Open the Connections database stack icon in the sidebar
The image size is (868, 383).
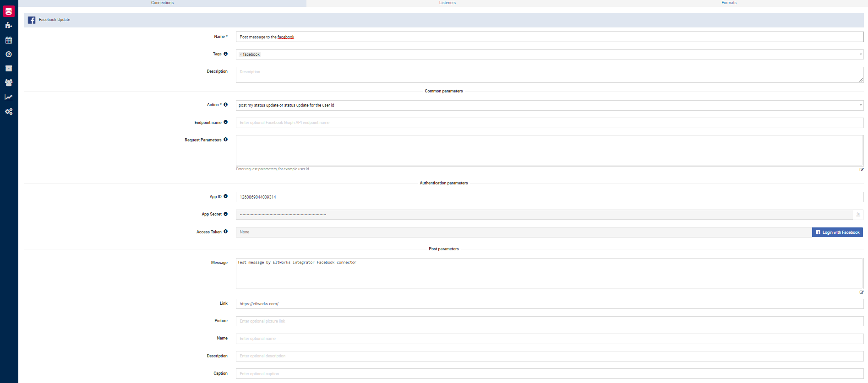9,11
